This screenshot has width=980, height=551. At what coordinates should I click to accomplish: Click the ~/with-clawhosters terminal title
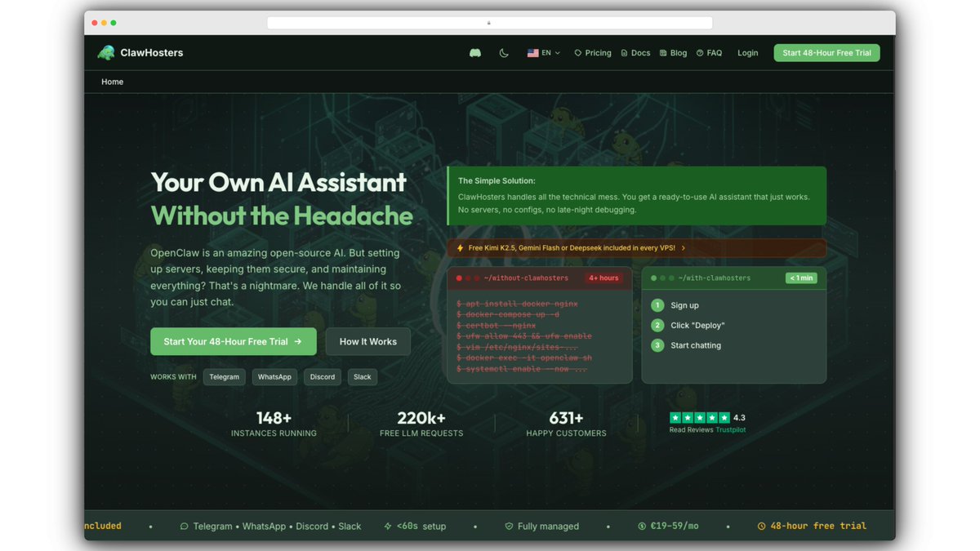point(715,278)
